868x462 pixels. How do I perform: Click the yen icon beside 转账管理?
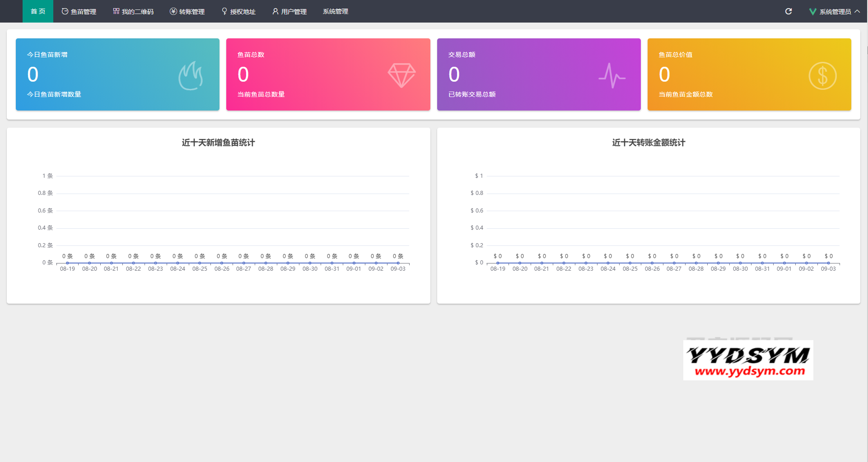point(173,11)
